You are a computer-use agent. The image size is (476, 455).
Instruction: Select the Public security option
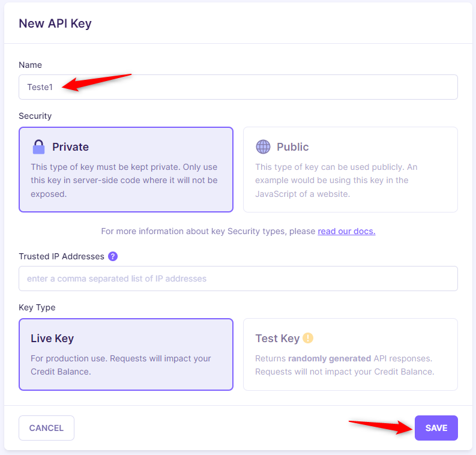point(351,170)
